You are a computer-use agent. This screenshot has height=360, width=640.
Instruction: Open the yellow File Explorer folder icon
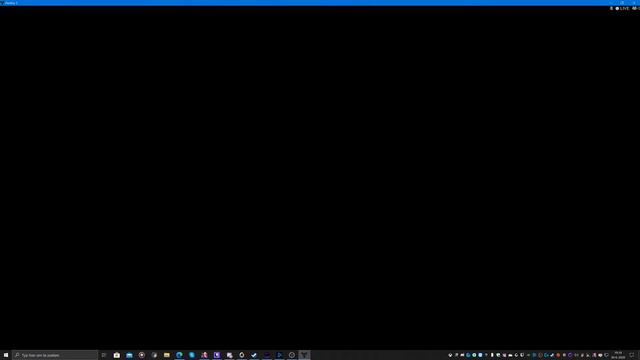click(x=167, y=355)
